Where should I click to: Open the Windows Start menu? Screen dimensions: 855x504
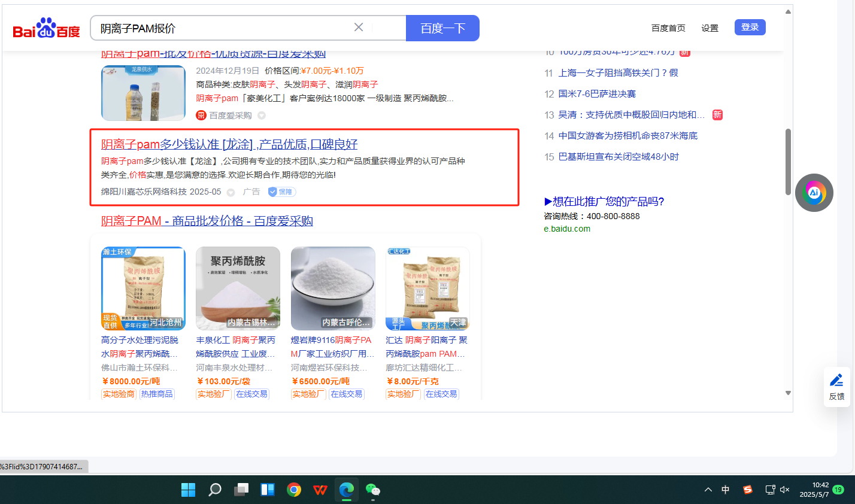pos(188,490)
